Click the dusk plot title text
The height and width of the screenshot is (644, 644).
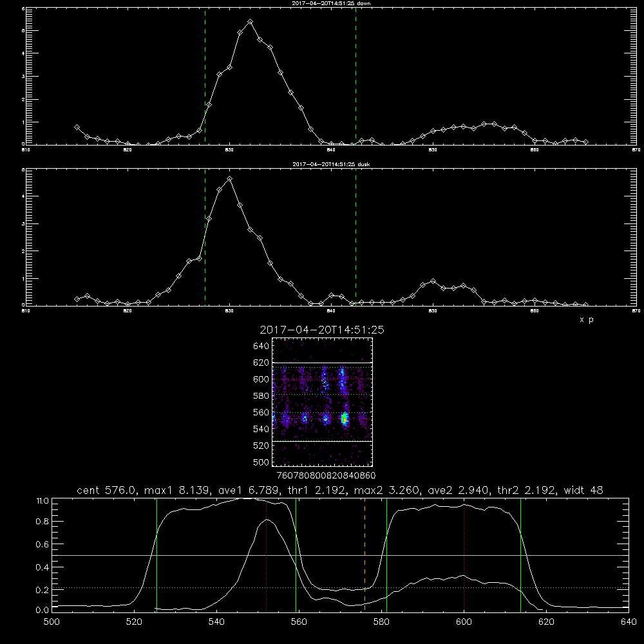click(x=331, y=164)
